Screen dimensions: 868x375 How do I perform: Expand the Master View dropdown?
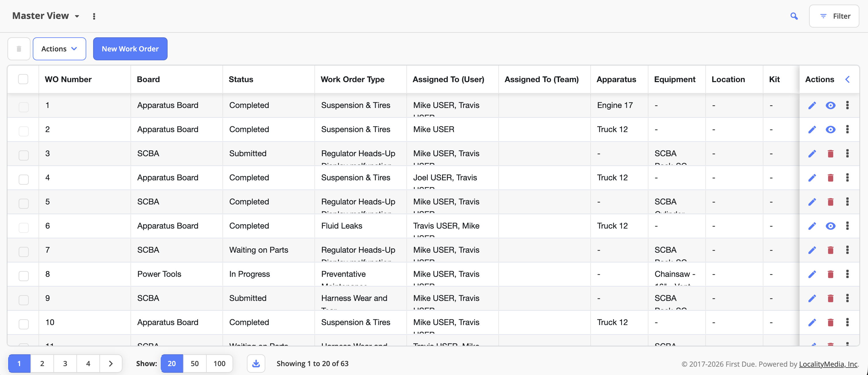77,16
